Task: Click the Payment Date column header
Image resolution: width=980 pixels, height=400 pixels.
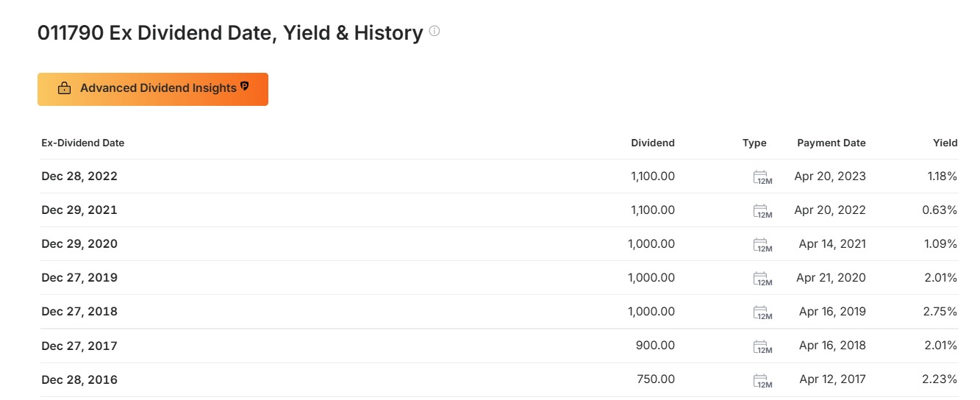Action: point(831,143)
